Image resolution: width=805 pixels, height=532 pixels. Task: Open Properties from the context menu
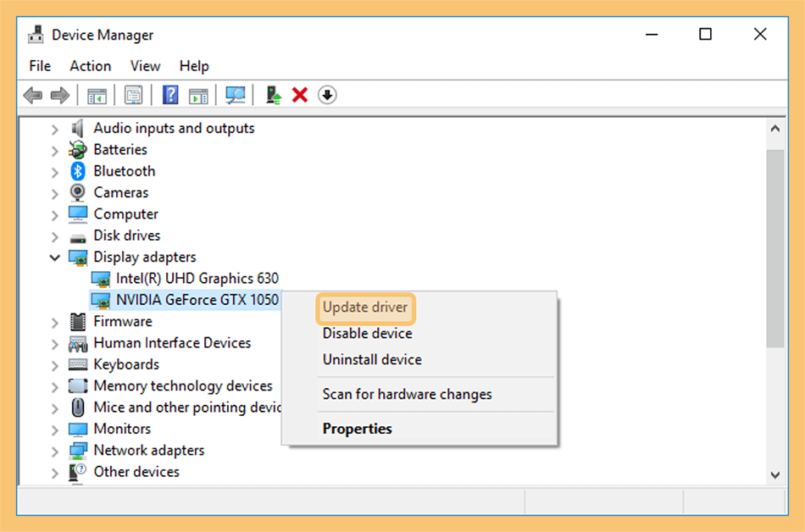(x=358, y=429)
